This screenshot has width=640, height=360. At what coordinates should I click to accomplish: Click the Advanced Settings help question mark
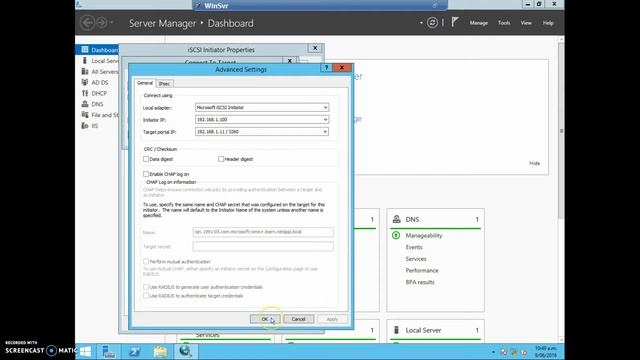[327, 68]
